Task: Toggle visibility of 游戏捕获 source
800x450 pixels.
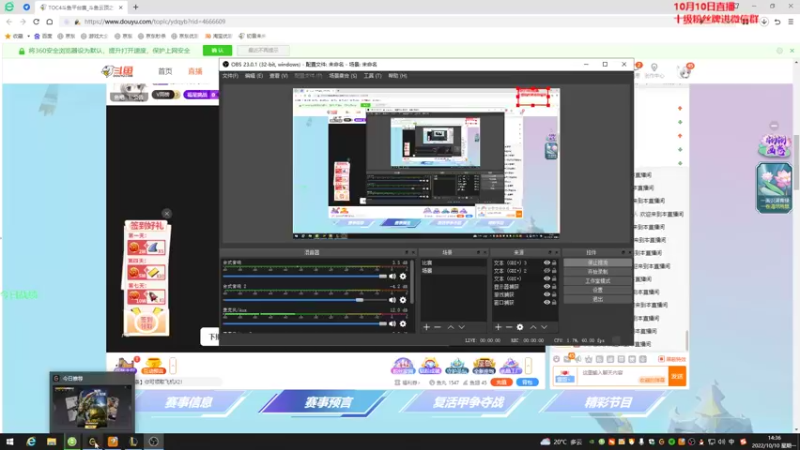Action: [546, 294]
